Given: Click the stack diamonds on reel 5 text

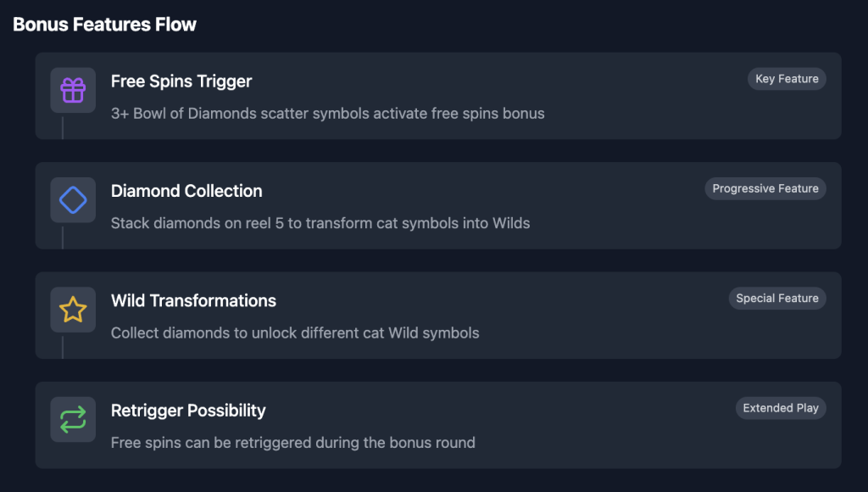Looking at the screenshot, I should tap(320, 223).
